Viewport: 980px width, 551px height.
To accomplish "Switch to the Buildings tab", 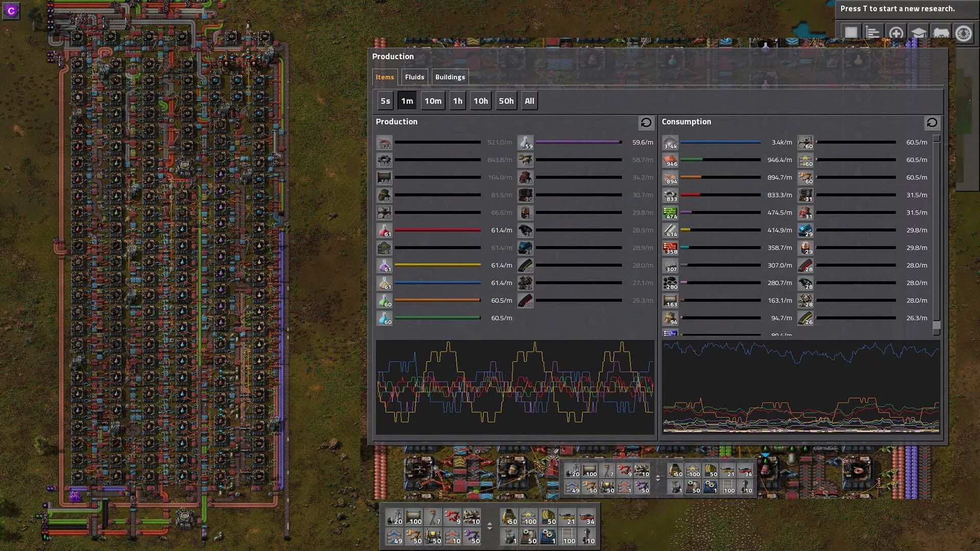I will tap(450, 77).
